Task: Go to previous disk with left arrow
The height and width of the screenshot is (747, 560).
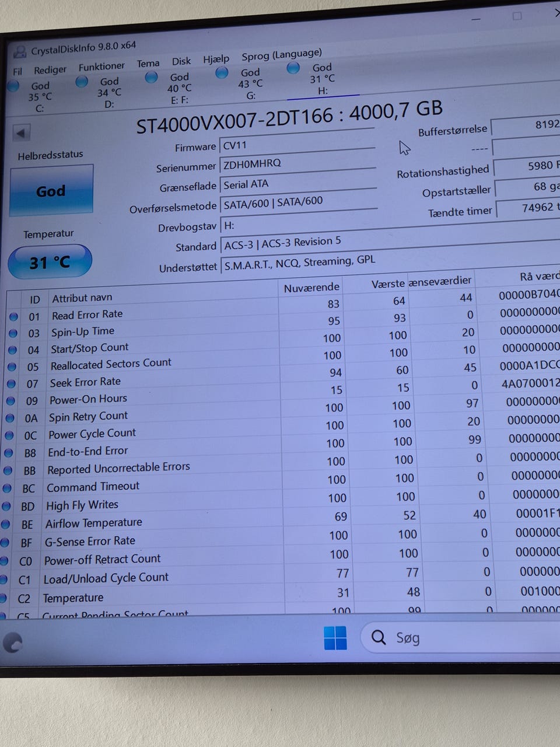Action: 20,132
